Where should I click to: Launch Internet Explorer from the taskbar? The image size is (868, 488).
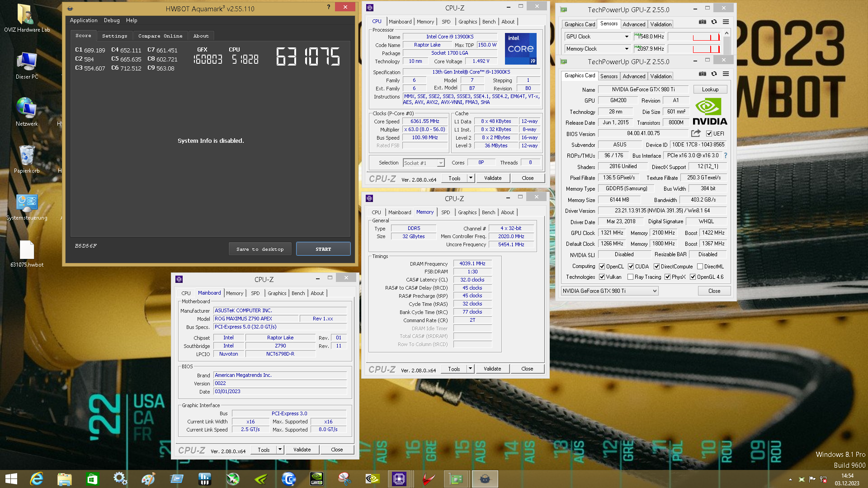tap(36, 479)
